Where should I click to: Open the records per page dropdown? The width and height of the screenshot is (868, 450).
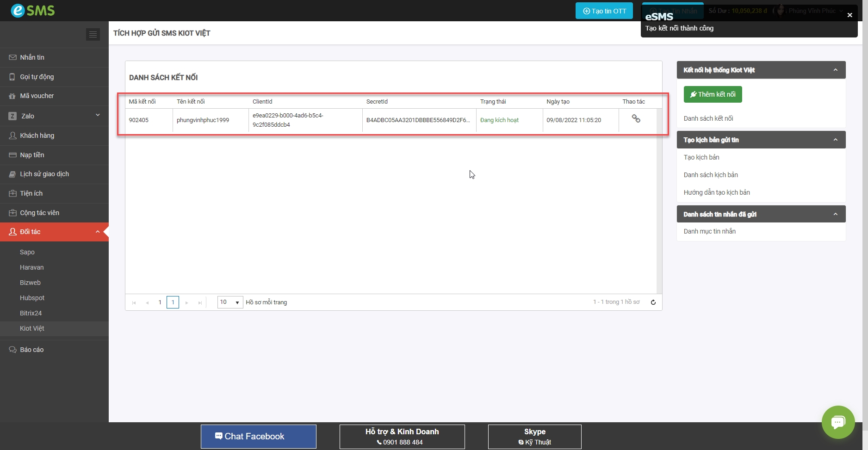230,302
